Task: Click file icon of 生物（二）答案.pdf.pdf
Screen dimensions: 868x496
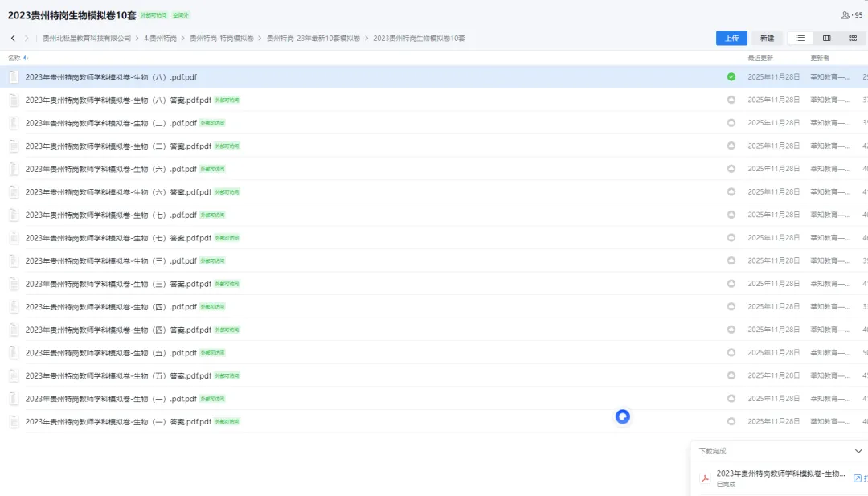Action: pos(14,146)
